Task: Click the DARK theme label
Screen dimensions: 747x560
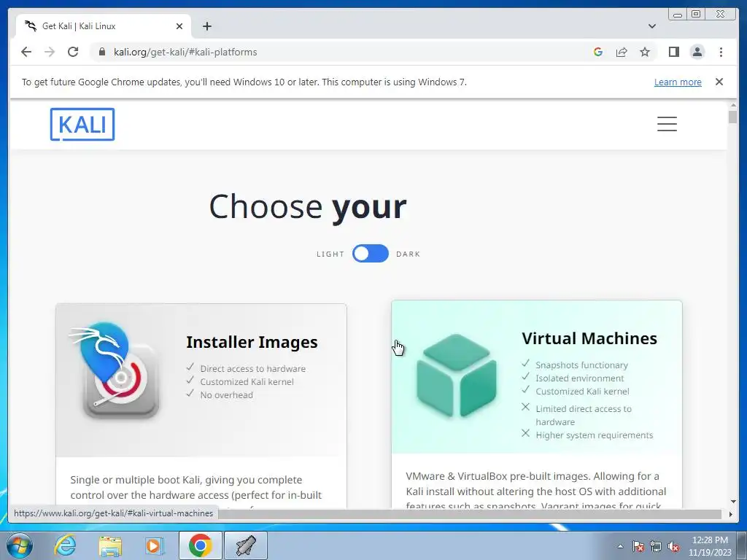Action: click(x=409, y=254)
